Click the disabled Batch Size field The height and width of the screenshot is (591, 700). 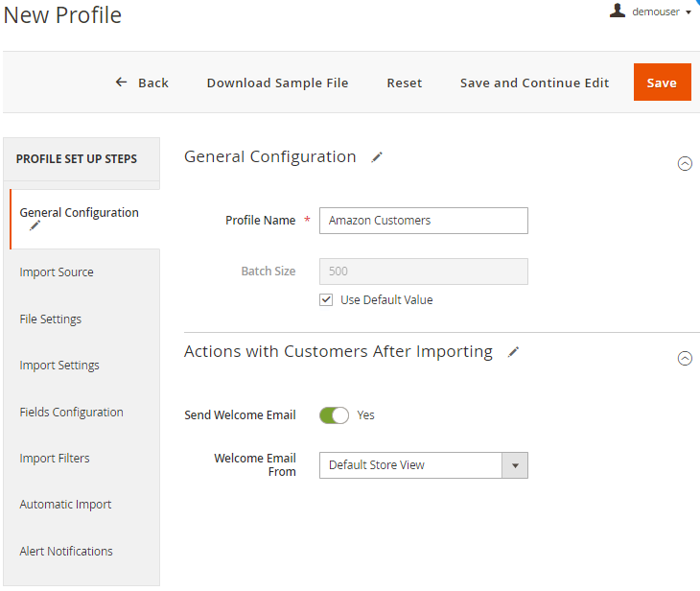423,272
